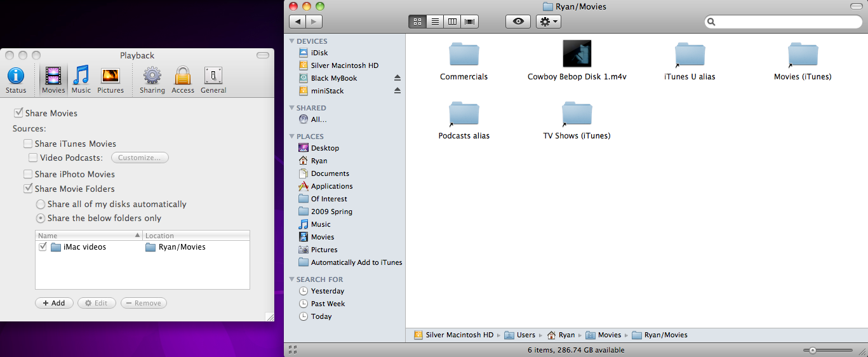The height and width of the screenshot is (357, 868).
Task: Collapse the DEVICES sidebar section
Action: (292, 41)
